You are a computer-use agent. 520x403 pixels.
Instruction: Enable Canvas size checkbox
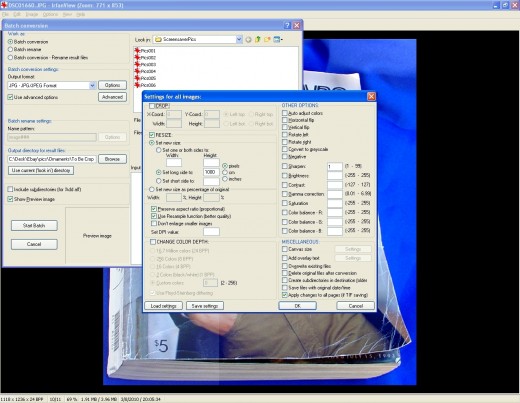[x=285, y=249]
